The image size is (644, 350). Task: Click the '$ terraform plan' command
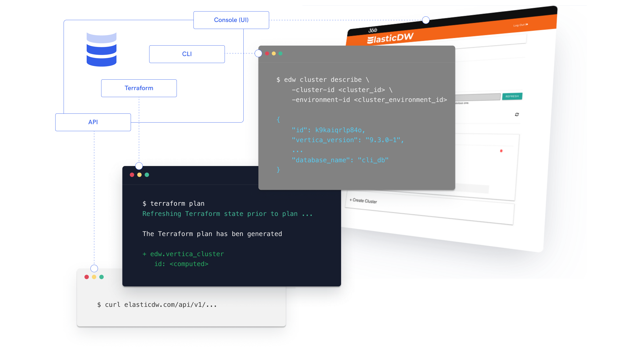(173, 204)
